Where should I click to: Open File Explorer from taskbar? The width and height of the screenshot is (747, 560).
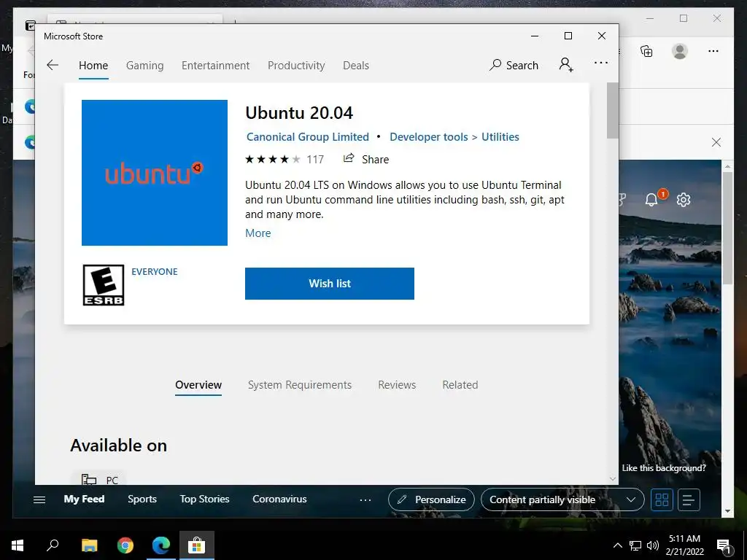coord(89,545)
